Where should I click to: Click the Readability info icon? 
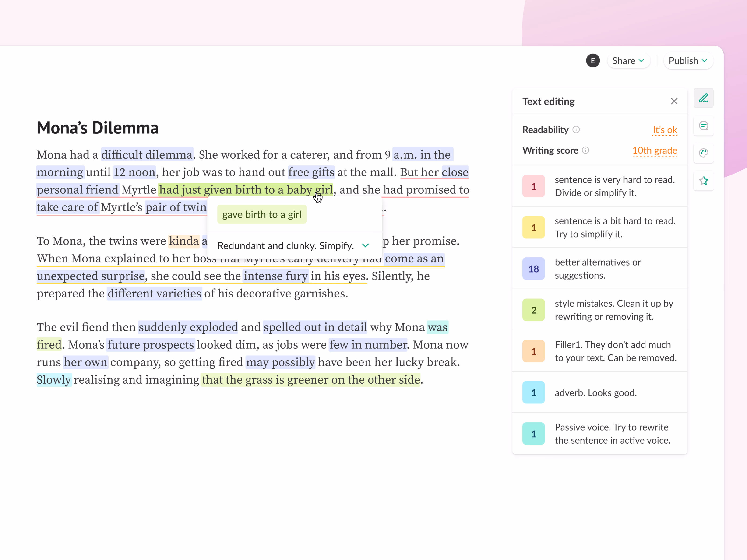click(576, 130)
